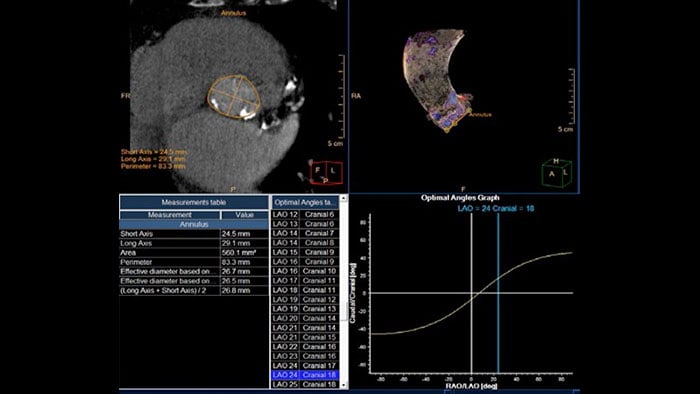The width and height of the screenshot is (700, 394).
Task: Click the Annulus label in 3D view
Action: [480, 115]
